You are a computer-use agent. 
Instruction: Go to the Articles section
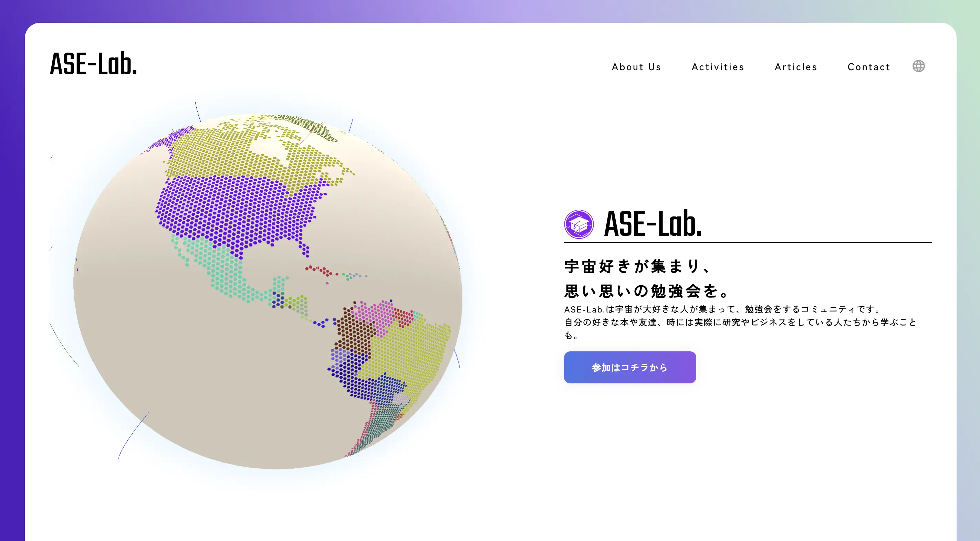[796, 67]
